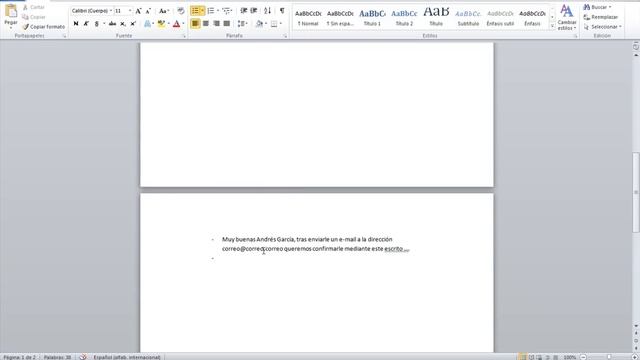Click Cortar in the clipboard group

pyautogui.click(x=33, y=7)
